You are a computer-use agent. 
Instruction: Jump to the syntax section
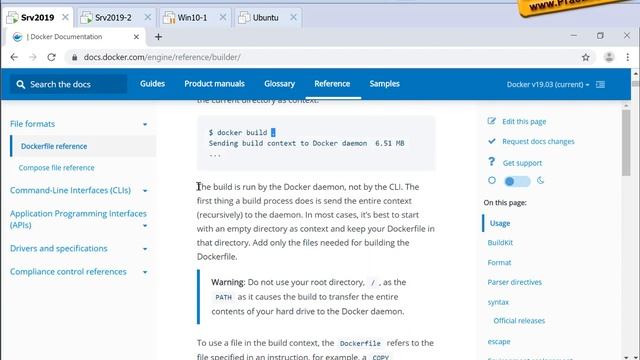tap(498, 302)
